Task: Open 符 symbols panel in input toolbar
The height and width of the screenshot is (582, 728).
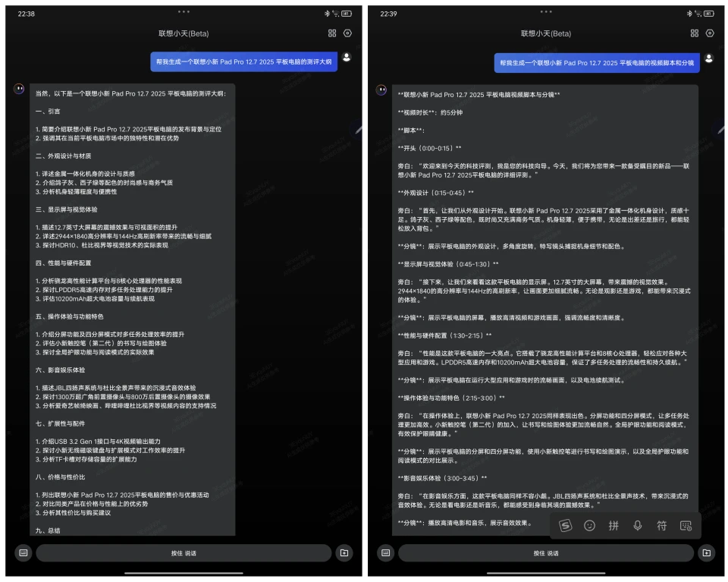Action: pyautogui.click(x=661, y=525)
